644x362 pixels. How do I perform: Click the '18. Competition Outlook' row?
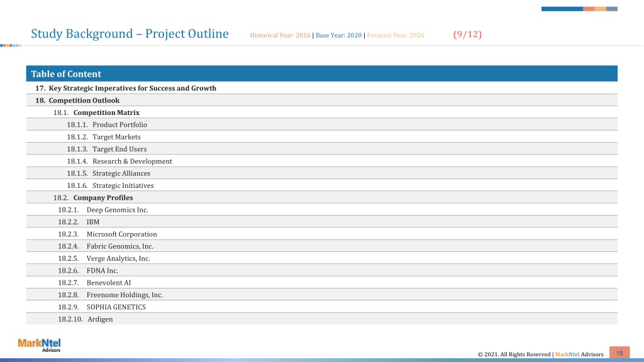click(x=321, y=100)
